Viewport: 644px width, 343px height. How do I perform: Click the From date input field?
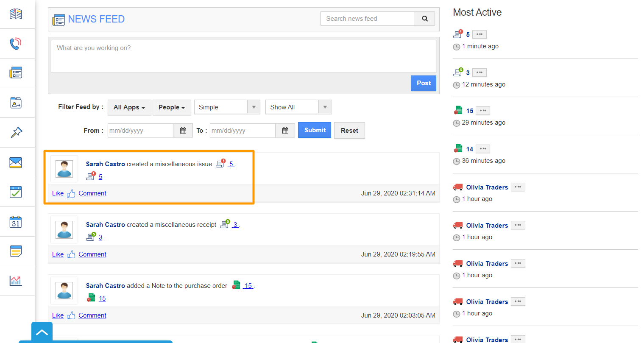tap(140, 131)
